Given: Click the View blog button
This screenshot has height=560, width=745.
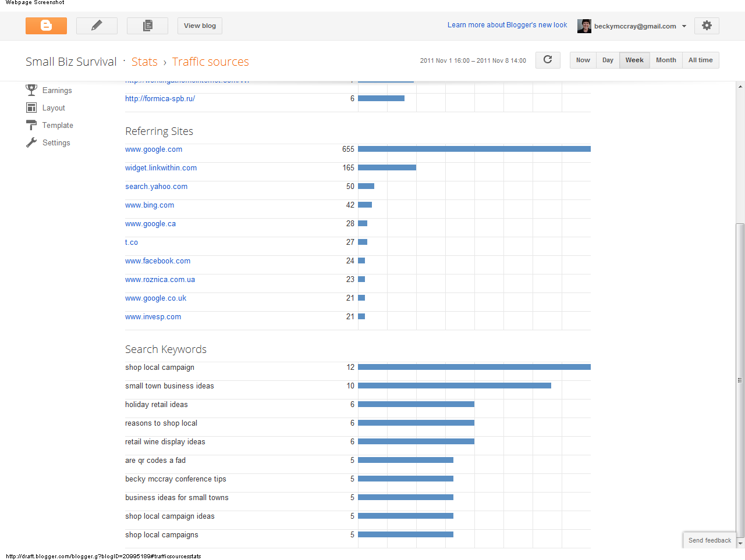Looking at the screenshot, I should pyautogui.click(x=200, y=26).
